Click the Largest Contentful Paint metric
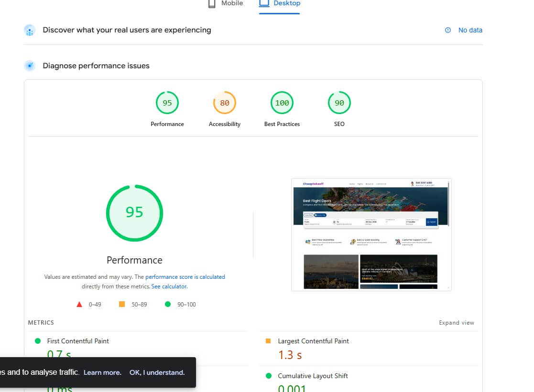The width and height of the screenshot is (534, 392). [313, 341]
